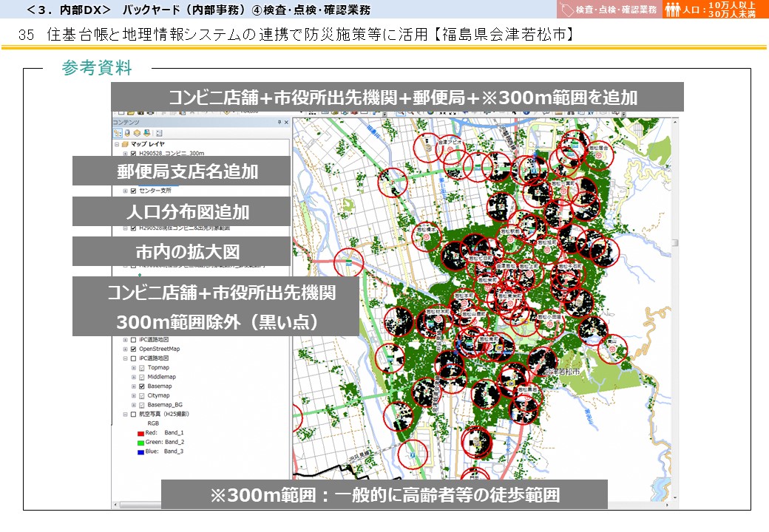This screenshot has height=532, width=769.
Task: Select the Citymap layer name
Action: click(158, 395)
